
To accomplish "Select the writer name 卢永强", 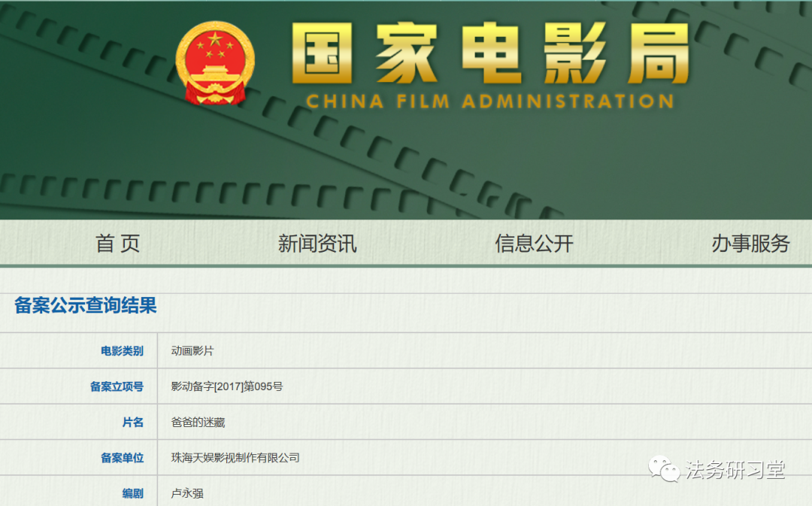I will (x=187, y=493).
